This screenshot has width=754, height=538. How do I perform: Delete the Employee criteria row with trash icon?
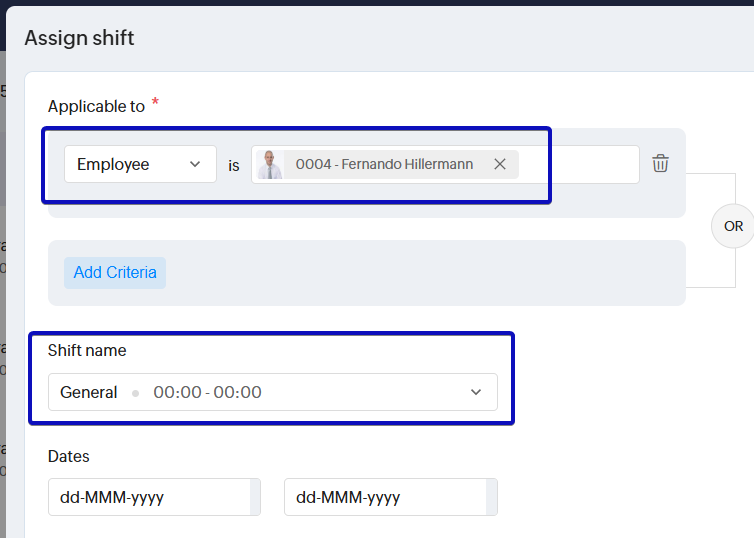660,164
